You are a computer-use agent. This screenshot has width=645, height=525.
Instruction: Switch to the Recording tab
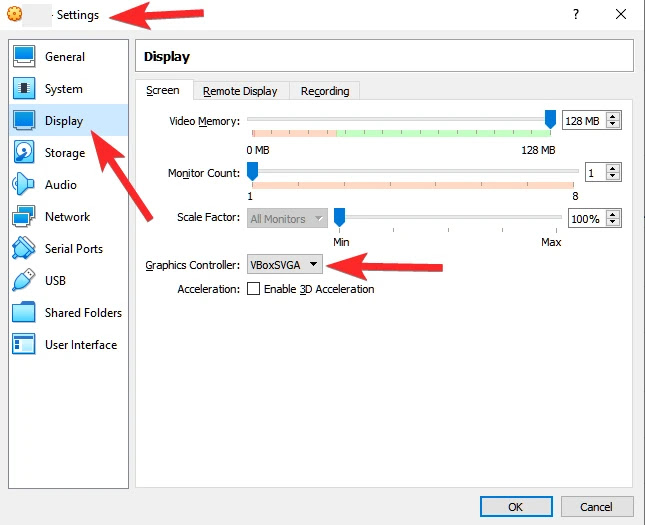[325, 91]
